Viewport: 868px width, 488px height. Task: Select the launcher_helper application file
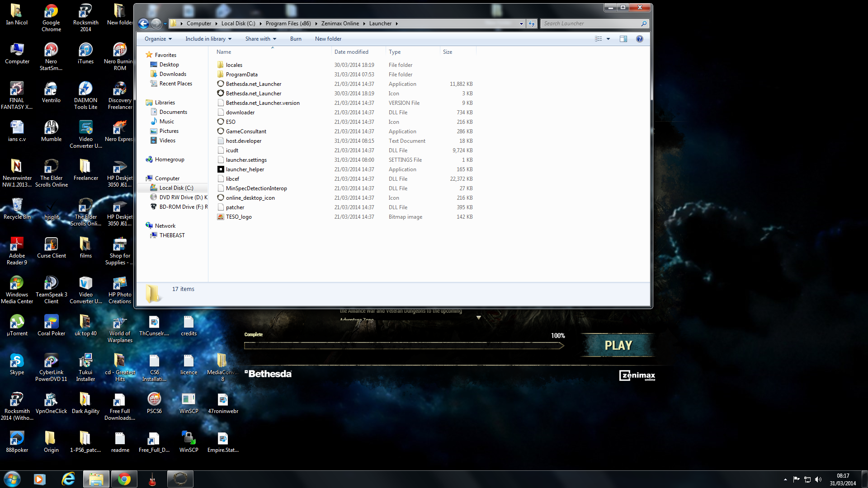pyautogui.click(x=245, y=169)
